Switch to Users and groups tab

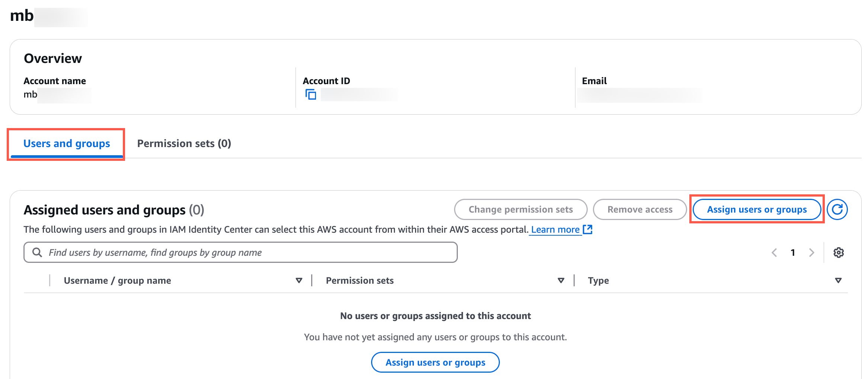click(67, 144)
